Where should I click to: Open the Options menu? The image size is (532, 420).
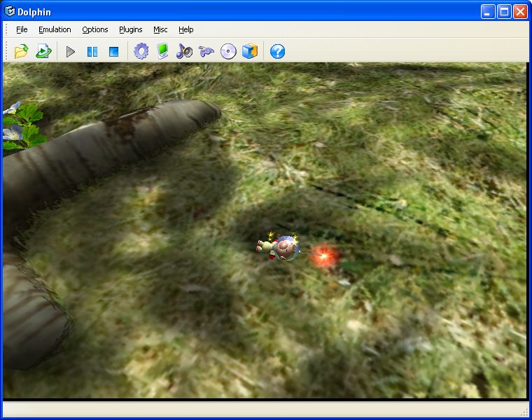pyautogui.click(x=95, y=29)
